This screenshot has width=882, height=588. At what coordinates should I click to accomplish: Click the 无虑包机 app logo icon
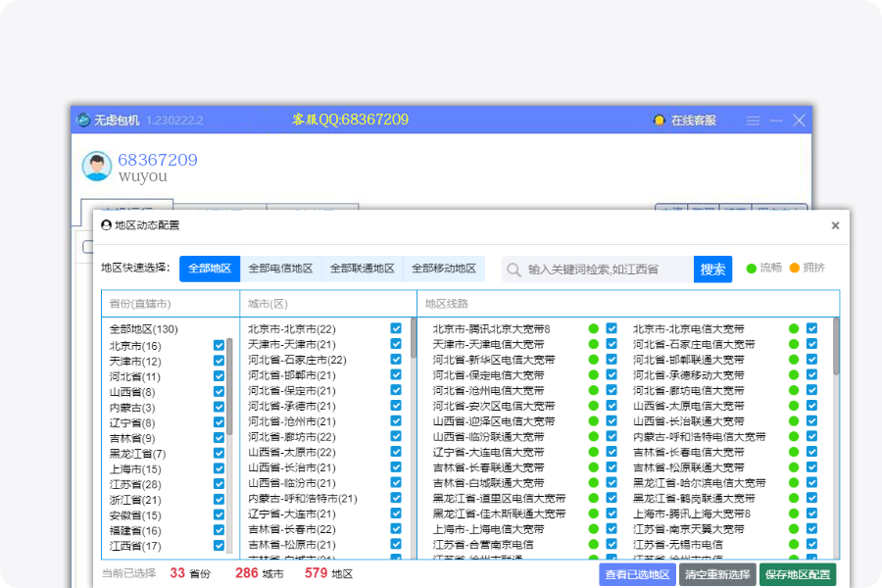tap(83, 121)
